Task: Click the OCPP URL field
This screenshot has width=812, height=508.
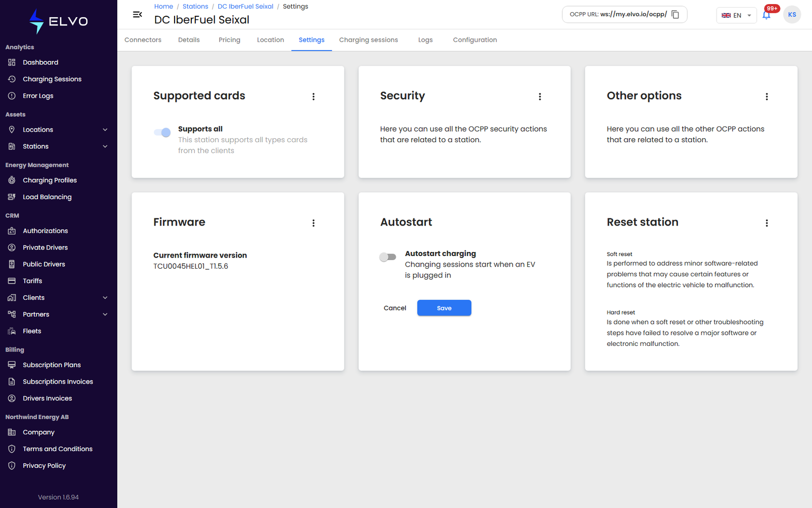Action: pyautogui.click(x=625, y=15)
